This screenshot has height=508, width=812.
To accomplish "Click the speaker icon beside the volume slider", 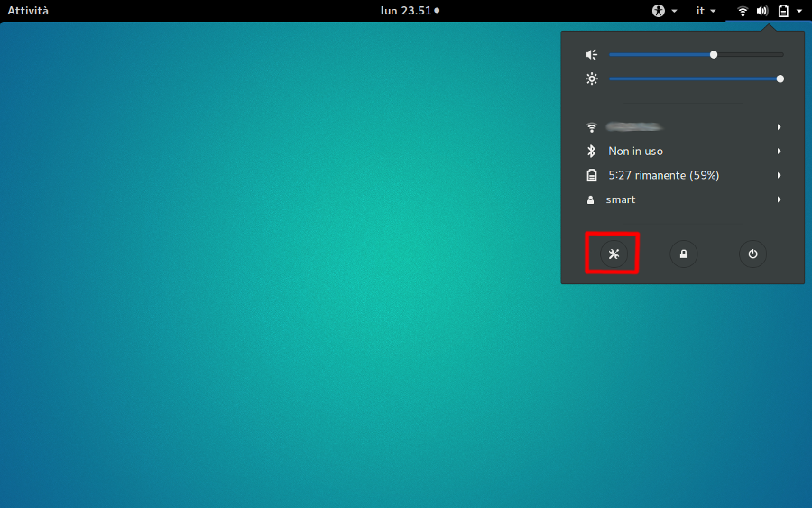I will pos(592,55).
